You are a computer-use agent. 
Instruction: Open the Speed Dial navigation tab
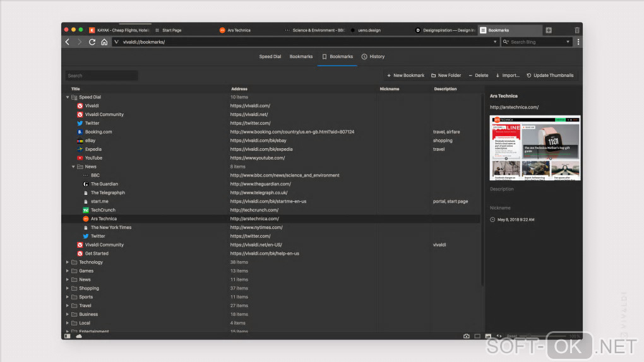tap(270, 57)
